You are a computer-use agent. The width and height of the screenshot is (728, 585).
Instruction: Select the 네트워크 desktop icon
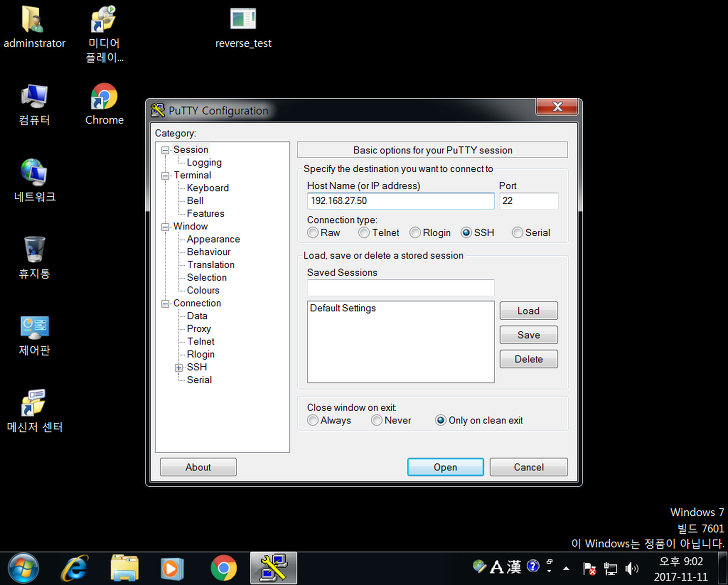tap(34, 181)
